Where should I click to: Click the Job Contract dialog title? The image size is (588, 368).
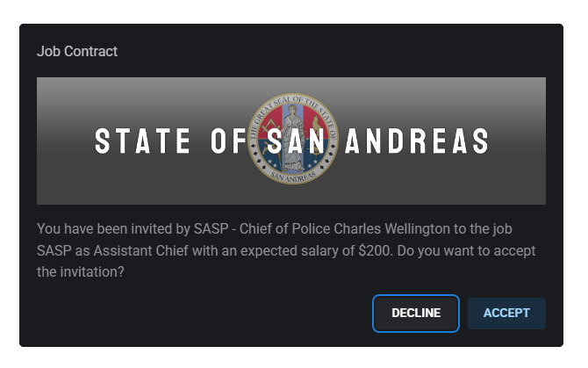pyautogui.click(x=77, y=51)
